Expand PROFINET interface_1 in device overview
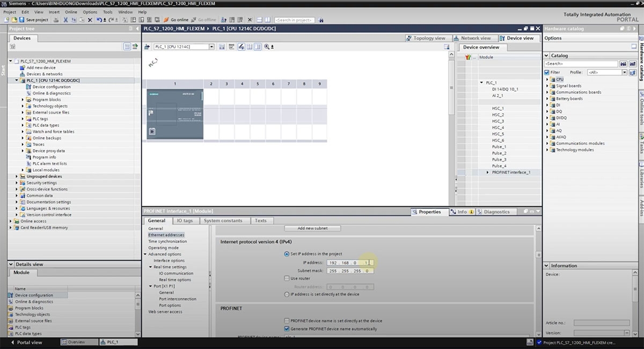The width and height of the screenshot is (644, 349). pos(487,172)
